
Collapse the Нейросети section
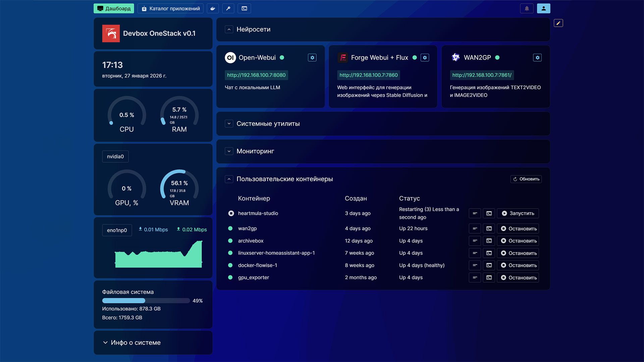(x=229, y=29)
